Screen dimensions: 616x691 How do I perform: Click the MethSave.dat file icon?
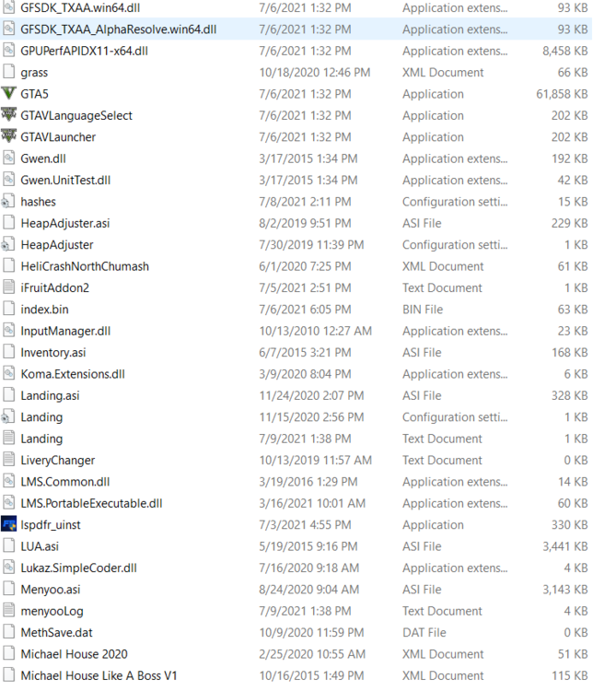pyautogui.click(x=9, y=632)
